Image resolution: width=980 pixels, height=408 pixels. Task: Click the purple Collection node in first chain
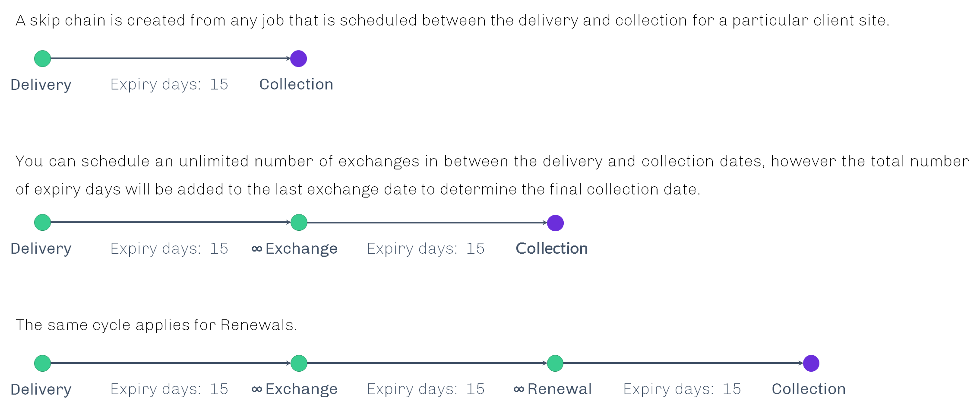(x=298, y=58)
